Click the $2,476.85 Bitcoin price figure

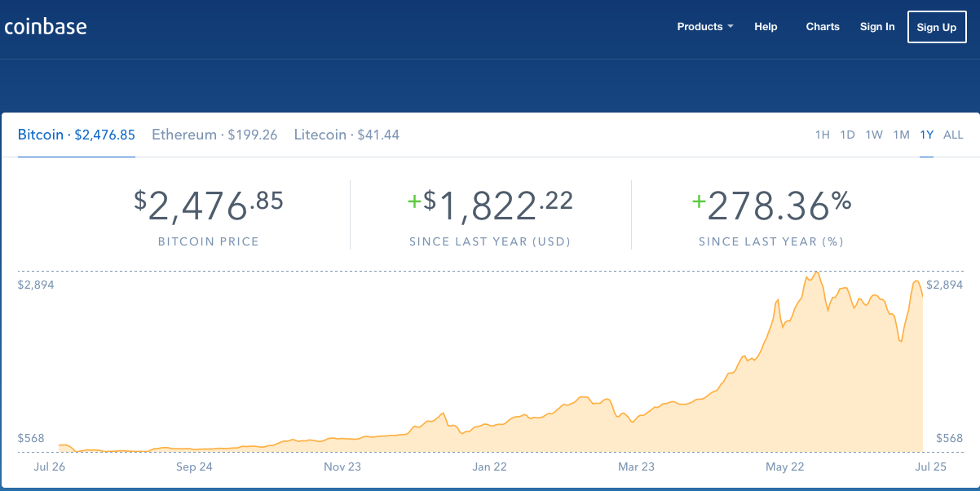tap(209, 206)
